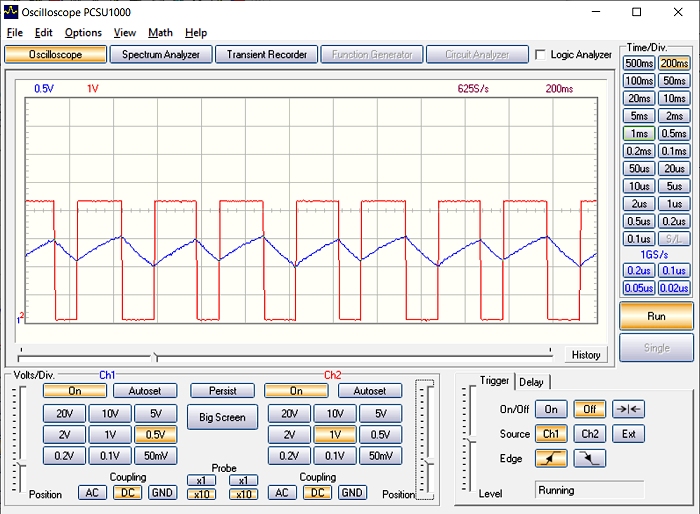Enable the Logic Analyzer checkbox

click(541, 55)
